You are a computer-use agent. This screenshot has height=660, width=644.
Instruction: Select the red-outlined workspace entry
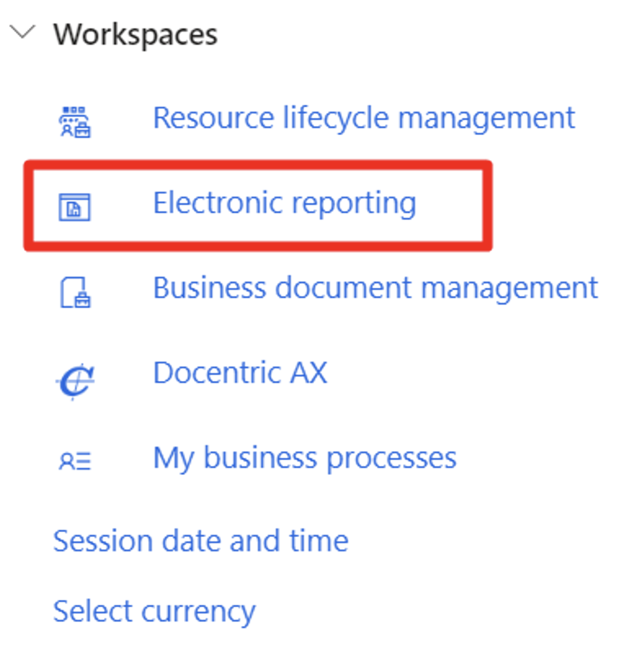(x=258, y=205)
